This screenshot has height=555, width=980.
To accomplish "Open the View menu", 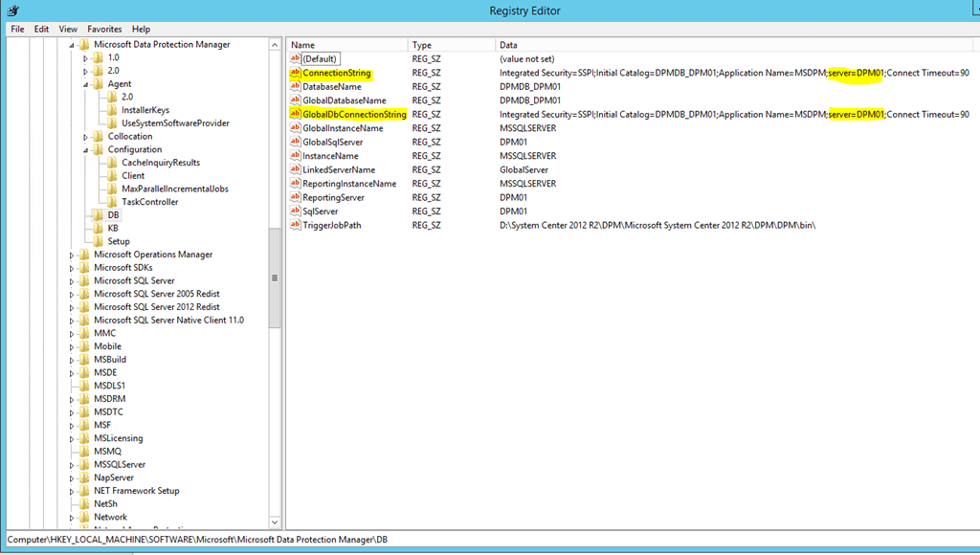I will click(x=67, y=29).
